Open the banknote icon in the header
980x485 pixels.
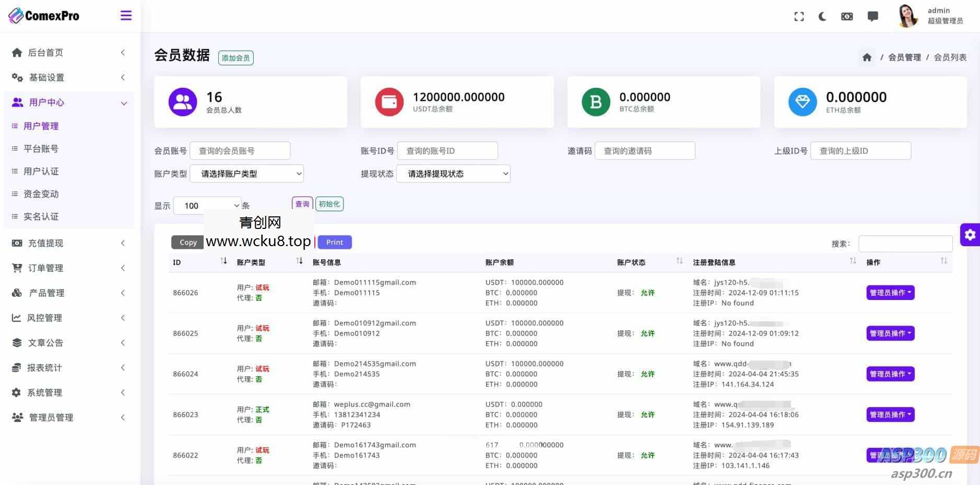(847, 16)
